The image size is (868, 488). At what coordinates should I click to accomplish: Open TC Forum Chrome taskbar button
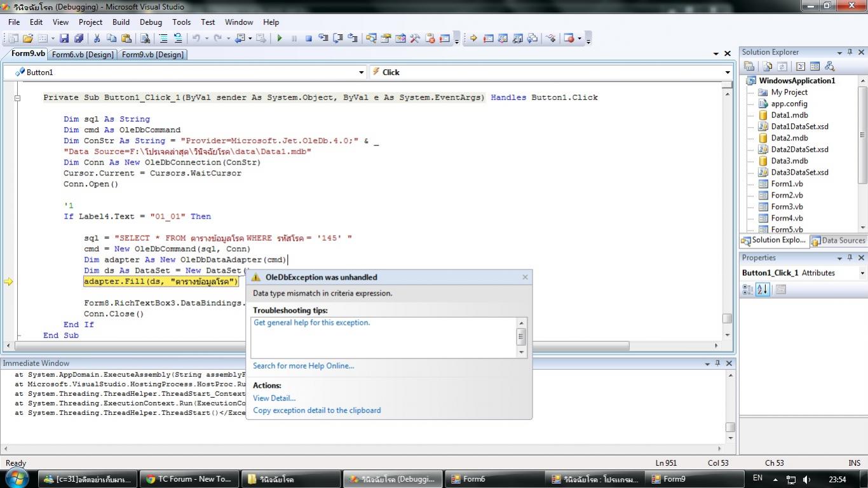coord(189,479)
